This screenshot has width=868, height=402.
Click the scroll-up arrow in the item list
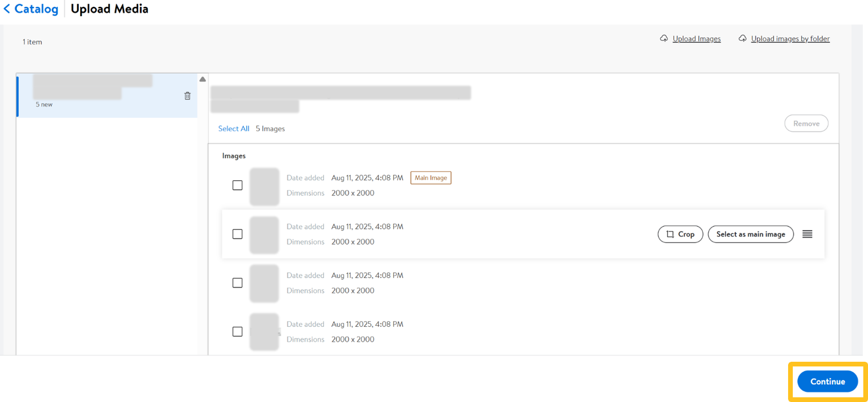(x=203, y=79)
